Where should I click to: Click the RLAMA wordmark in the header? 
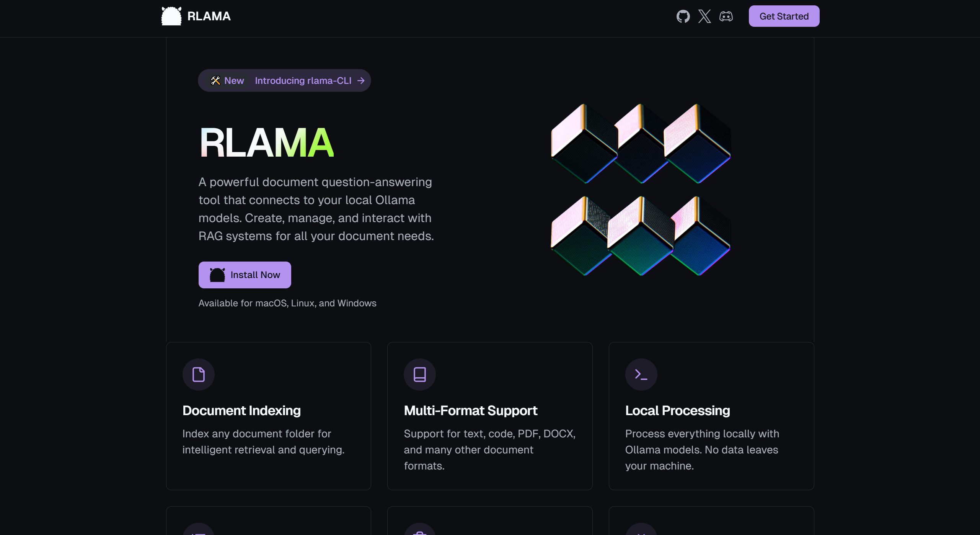[x=209, y=16]
